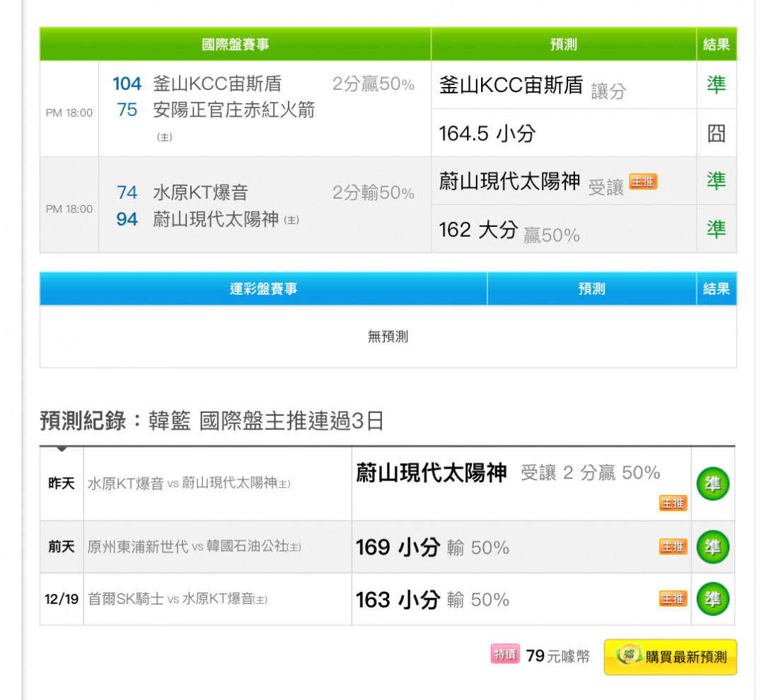Viewport: 764px width, 700px height.
Task: Click the 購買最新預測 button
Action: coord(670,657)
